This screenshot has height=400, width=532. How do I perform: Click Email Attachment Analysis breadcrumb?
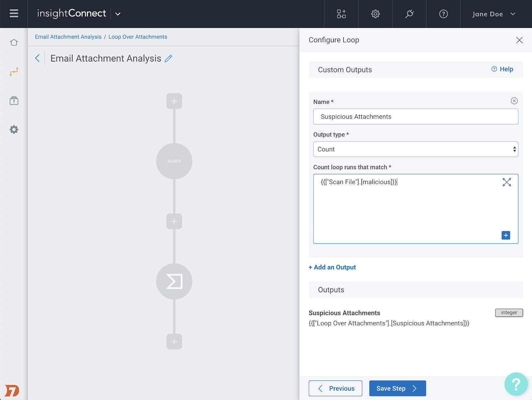[x=68, y=37]
